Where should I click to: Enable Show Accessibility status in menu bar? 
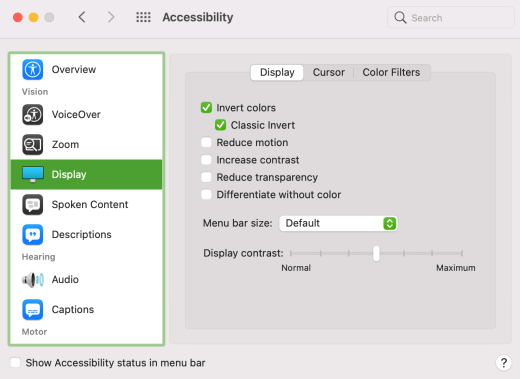[x=15, y=363]
